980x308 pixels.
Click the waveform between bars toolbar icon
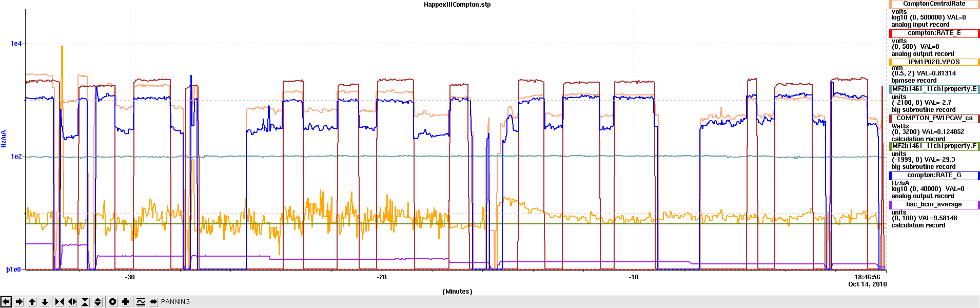141,302
